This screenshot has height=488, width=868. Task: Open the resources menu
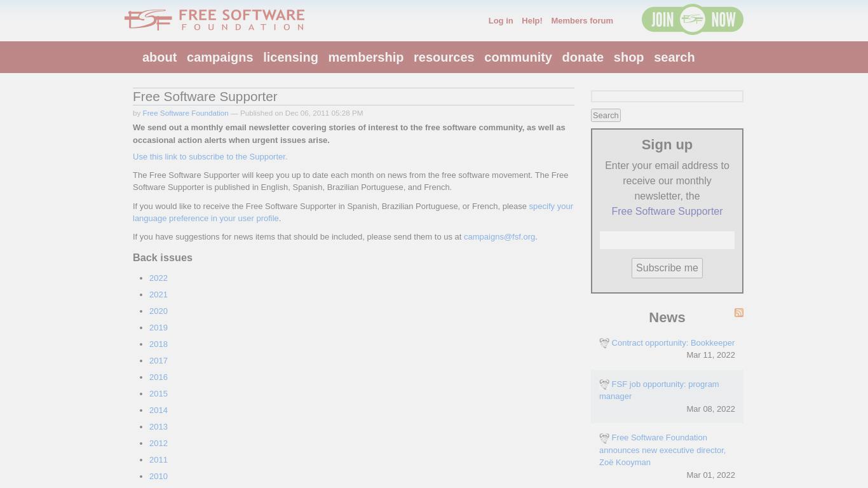444,57
